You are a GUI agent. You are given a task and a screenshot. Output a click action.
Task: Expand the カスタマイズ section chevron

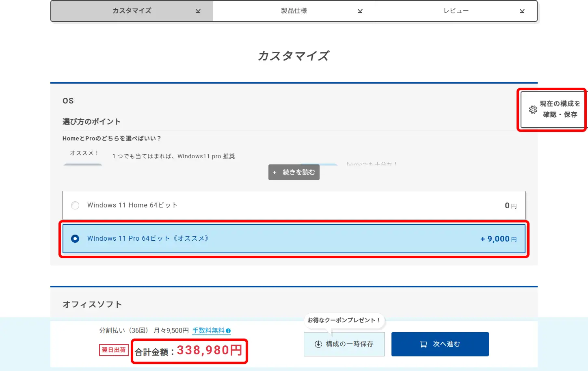[198, 11]
